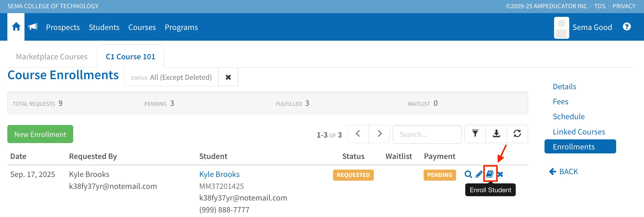Open the Linked Courses sidebar link

pos(579,132)
